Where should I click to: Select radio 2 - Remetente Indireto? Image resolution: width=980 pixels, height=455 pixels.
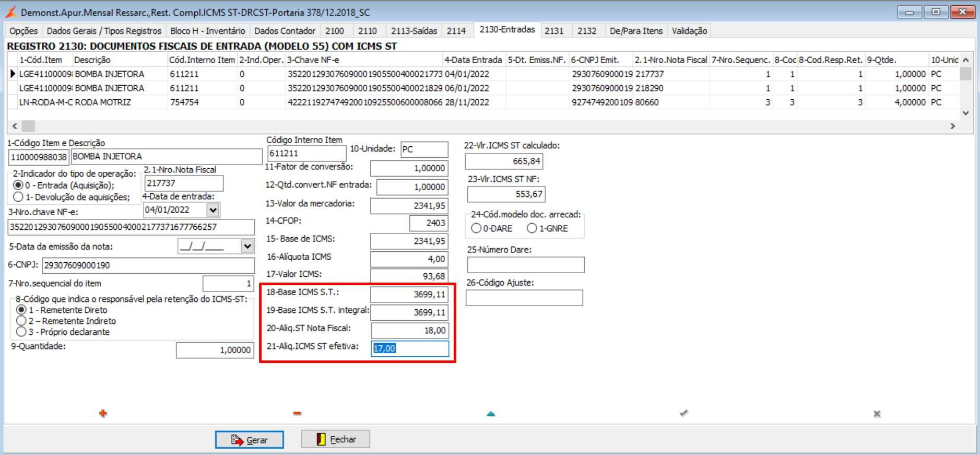point(21,321)
